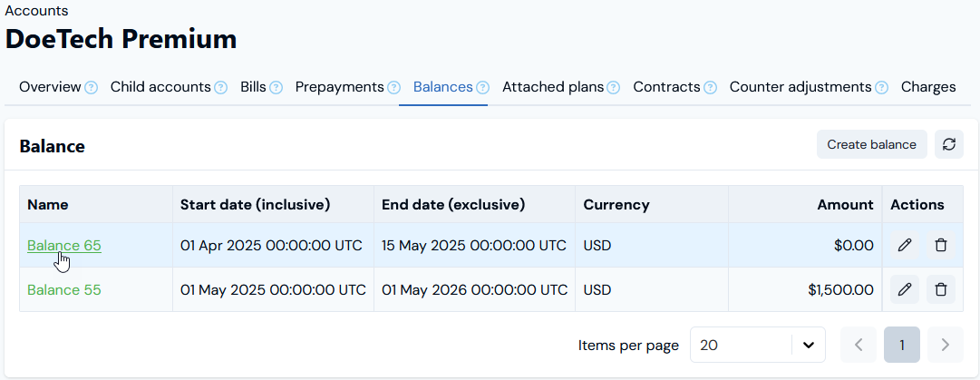Switch to the Charges tab
The width and height of the screenshot is (980, 380).
[928, 87]
